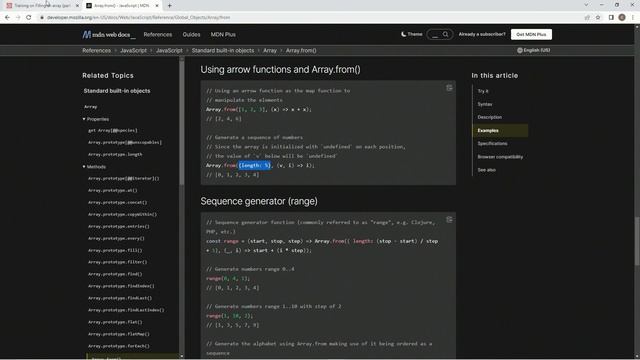Jump to Browser compatibility section
The height and width of the screenshot is (360, 640).
(x=500, y=157)
